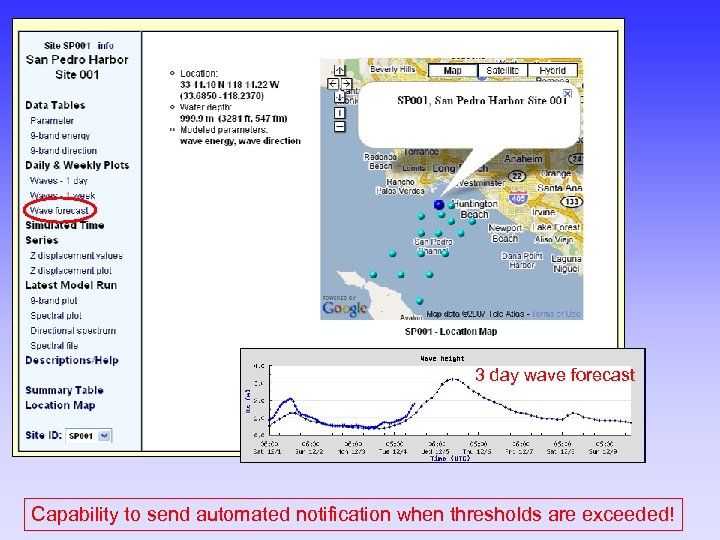Select the dark blue SP001 site marker
The image size is (720, 540).
click(x=439, y=204)
